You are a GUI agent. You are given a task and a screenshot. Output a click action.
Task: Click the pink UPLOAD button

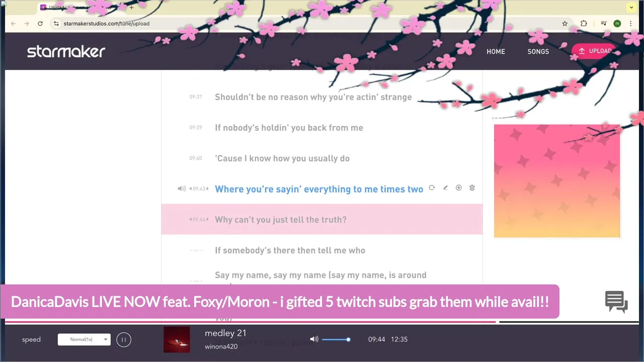click(595, 51)
